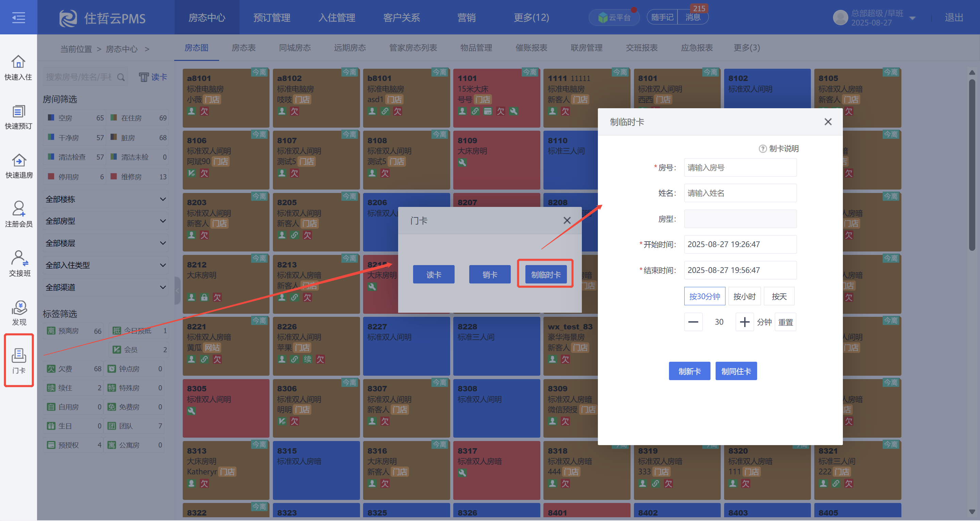Image resolution: width=980 pixels, height=521 pixels.
Task: Click wrench icon on room 8305
Action: [x=191, y=411]
